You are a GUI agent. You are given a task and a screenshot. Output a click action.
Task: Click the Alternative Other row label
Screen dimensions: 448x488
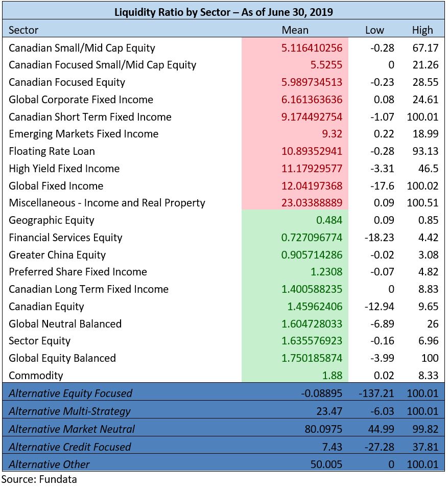(49, 464)
